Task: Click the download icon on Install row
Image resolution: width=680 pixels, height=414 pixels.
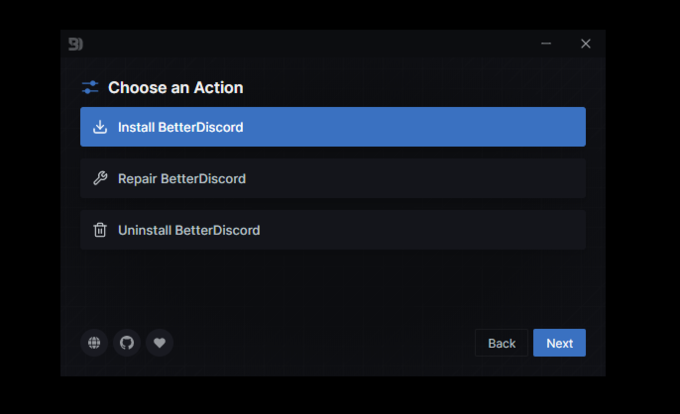Action: (x=100, y=127)
